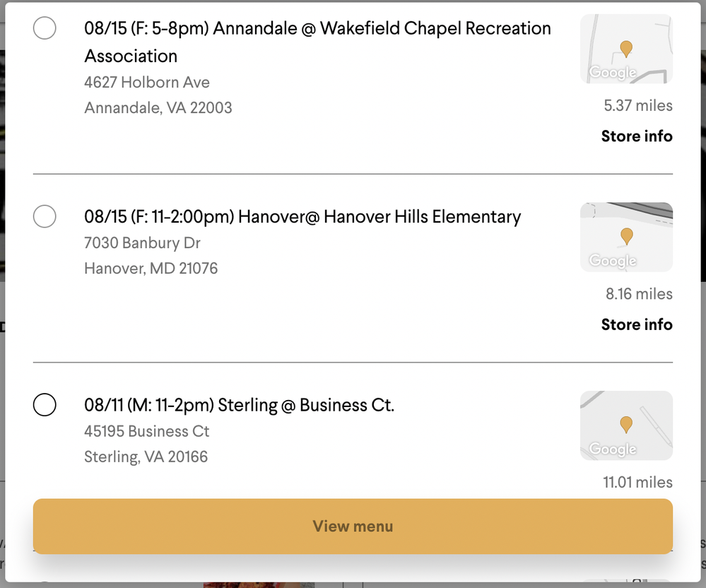Click the 4627 Holborn Ave address
Screen dimensions: 706x588
[147, 83]
